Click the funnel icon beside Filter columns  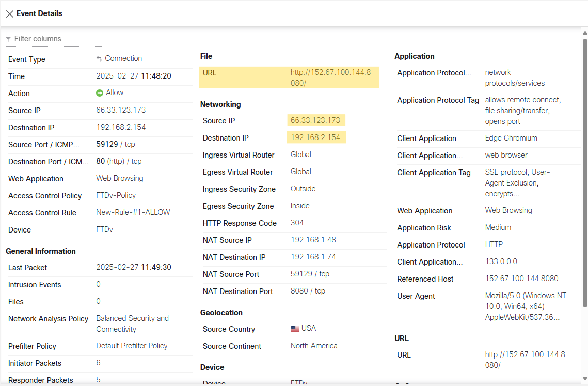pos(8,39)
